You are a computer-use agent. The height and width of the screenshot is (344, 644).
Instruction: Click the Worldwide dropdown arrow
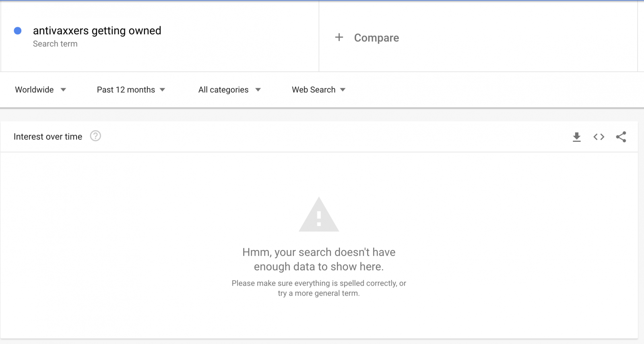tap(63, 90)
